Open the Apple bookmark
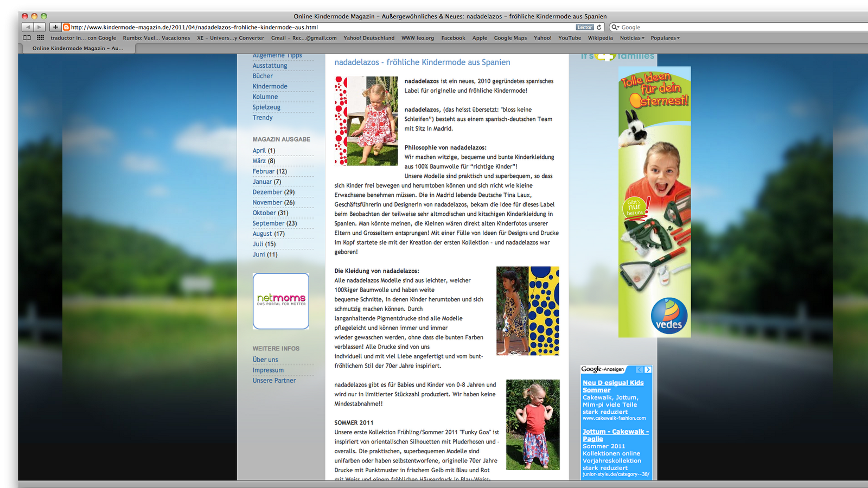868x488 pixels. (x=480, y=38)
